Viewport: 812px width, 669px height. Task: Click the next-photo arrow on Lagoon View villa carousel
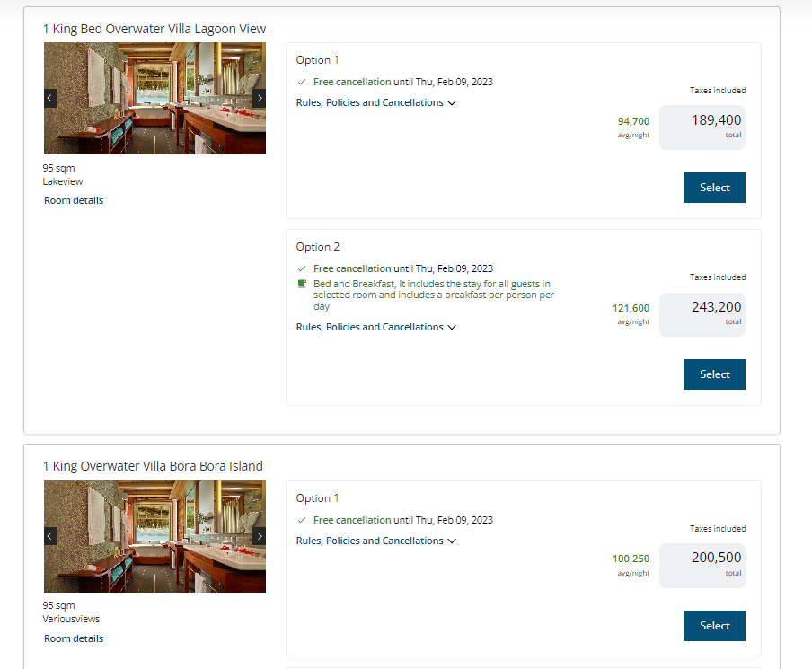[260, 98]
